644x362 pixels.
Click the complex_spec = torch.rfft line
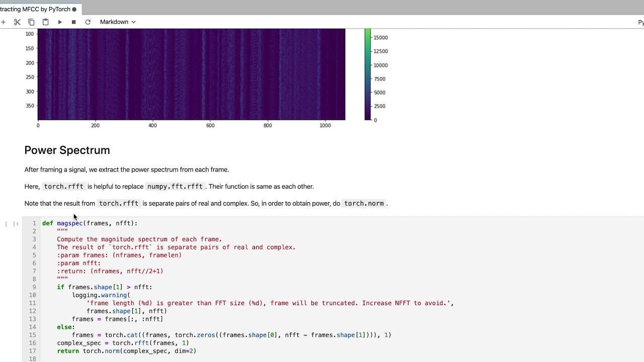tap(123, 343)
